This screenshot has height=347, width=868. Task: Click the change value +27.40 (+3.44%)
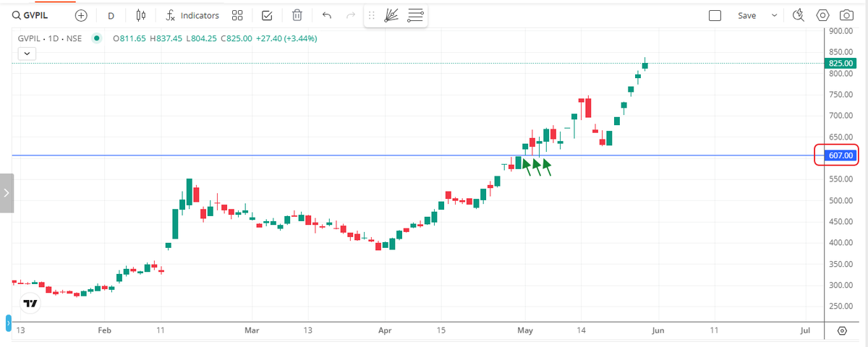tap(286, 38)
